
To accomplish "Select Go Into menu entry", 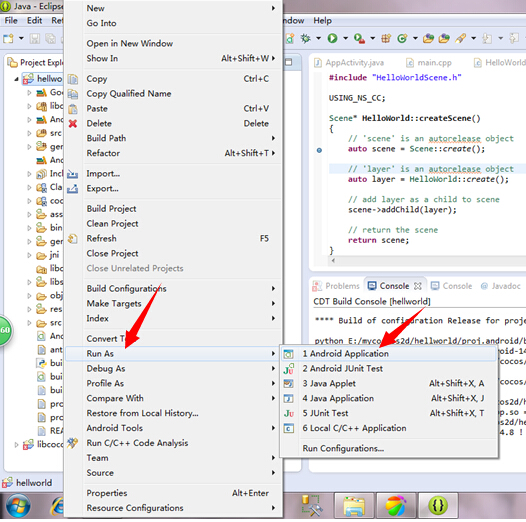I will [172, 23].
